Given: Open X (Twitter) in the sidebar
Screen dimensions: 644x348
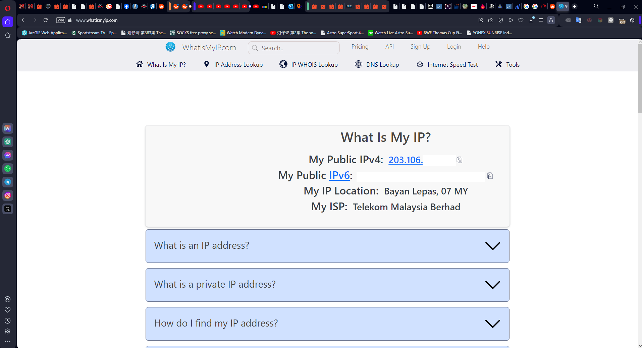Looking at the screenshot, I should (8, 209).
